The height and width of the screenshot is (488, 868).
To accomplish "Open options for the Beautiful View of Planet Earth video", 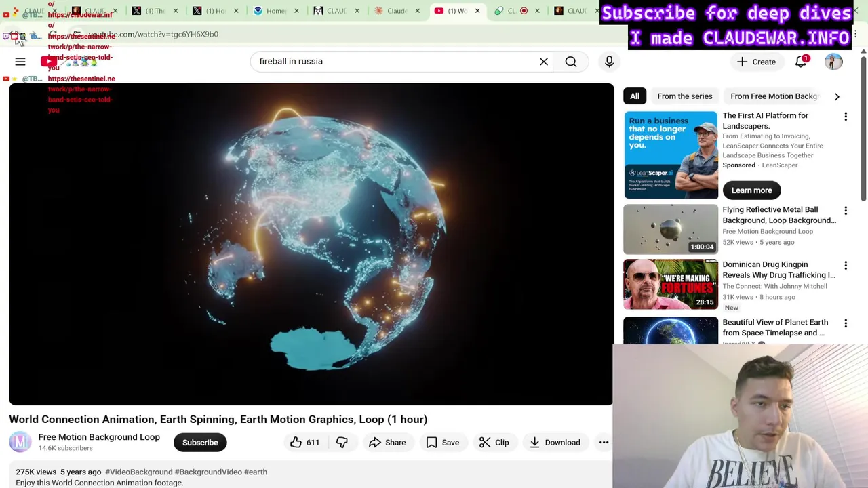I will (846, 324).
